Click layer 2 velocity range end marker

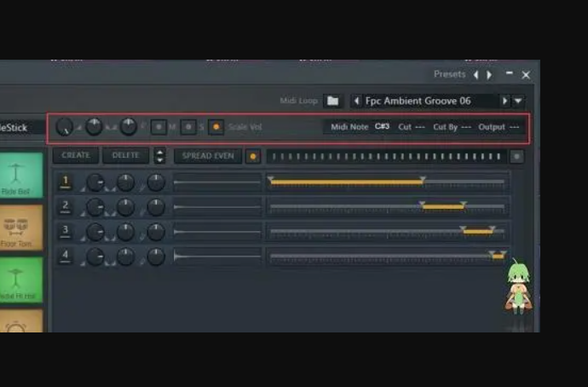464,204
